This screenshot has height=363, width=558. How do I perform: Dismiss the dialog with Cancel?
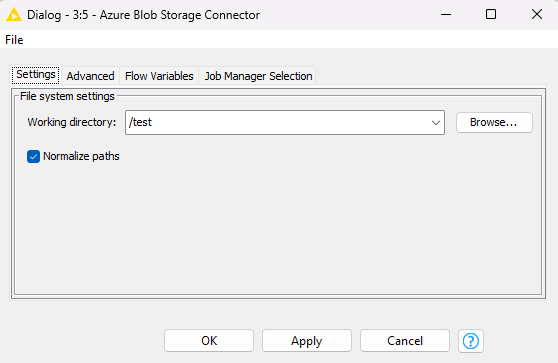click(405, 341)
